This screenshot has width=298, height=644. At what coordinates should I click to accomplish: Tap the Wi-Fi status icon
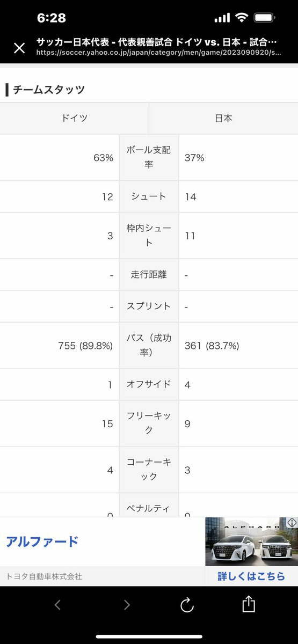tap(242, 18)
